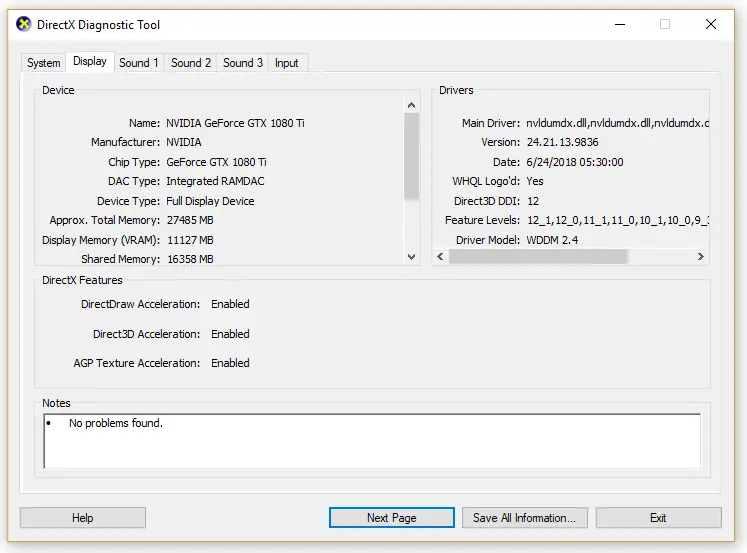Switch to the Input tab

pos(286,63)
